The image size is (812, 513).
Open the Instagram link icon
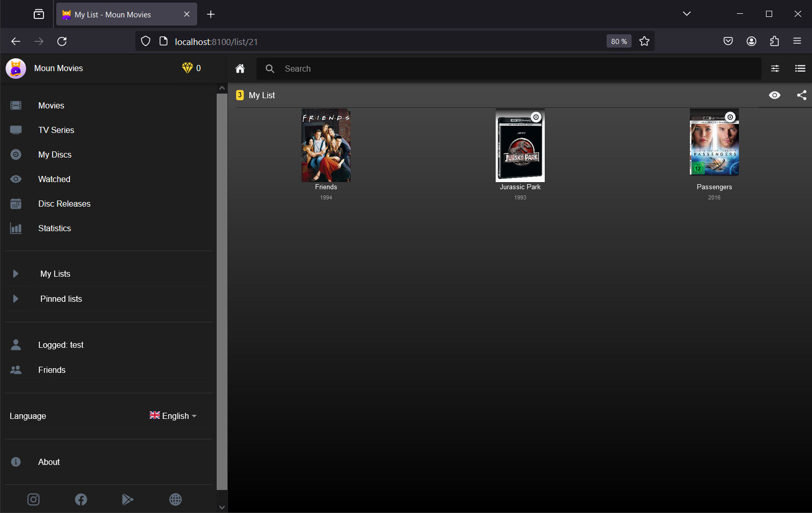pyautogui.click(x=33, y=499)
